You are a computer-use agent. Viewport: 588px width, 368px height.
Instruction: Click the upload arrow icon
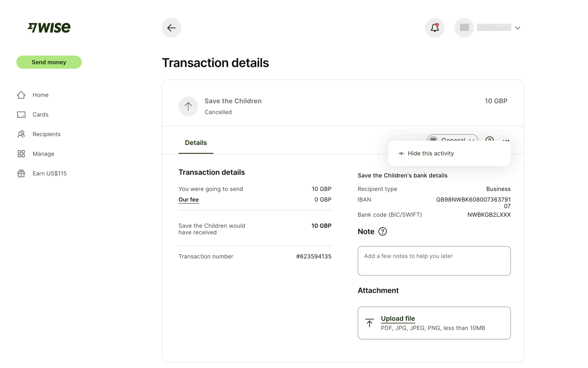[x=370, y=323]
